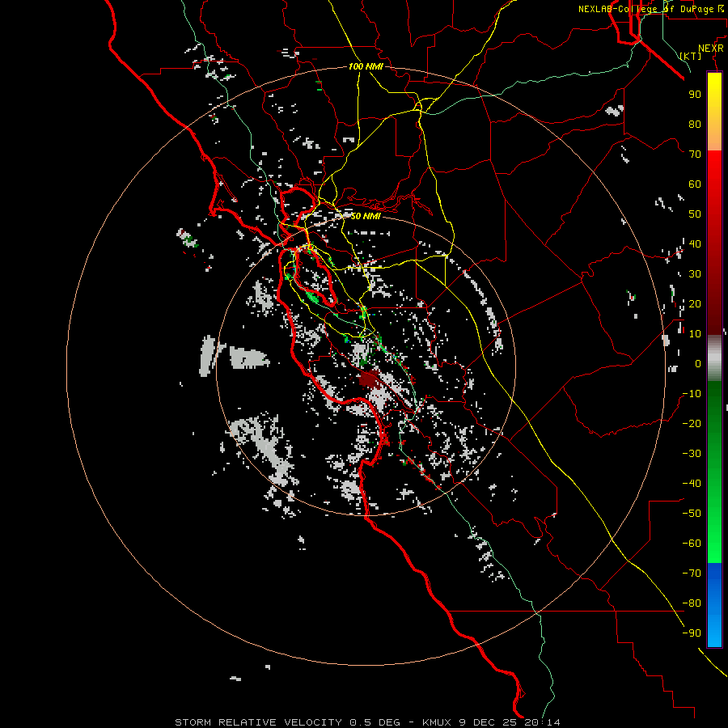This screenshot has width=728, height=728.
Task: Click "STORM RELATIVE VELOCITY" in the bottom caption
Action: click(258, 722)
